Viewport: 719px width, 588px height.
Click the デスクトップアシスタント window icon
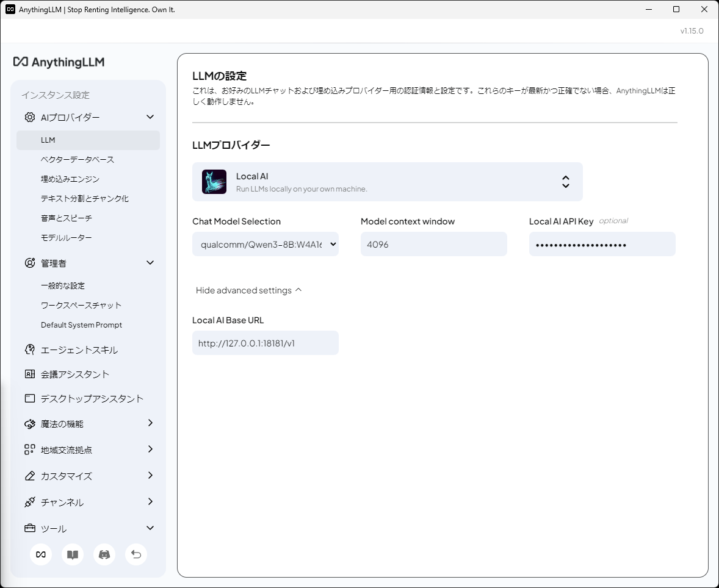(30, 398)
